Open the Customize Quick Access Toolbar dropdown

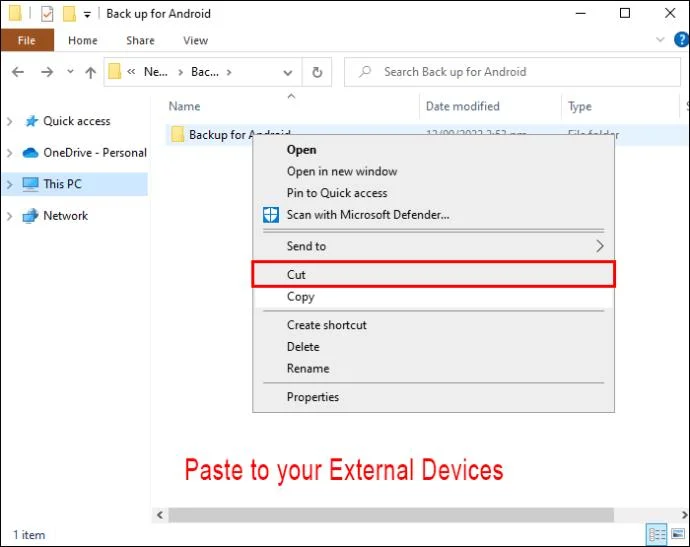coord(87,15)
